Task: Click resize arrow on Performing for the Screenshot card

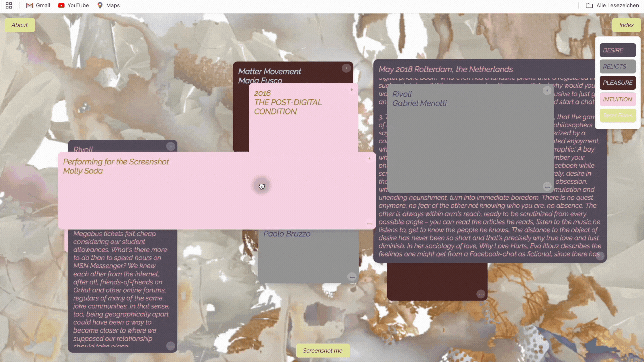Action: [369, 224]
